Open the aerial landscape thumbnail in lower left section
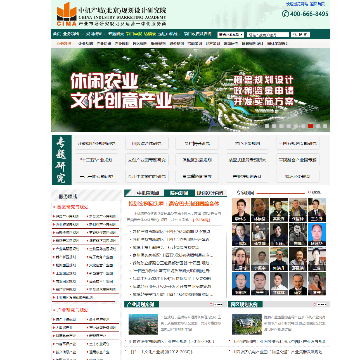Viewport: 360px width, 360px height. tap(143, 324)
